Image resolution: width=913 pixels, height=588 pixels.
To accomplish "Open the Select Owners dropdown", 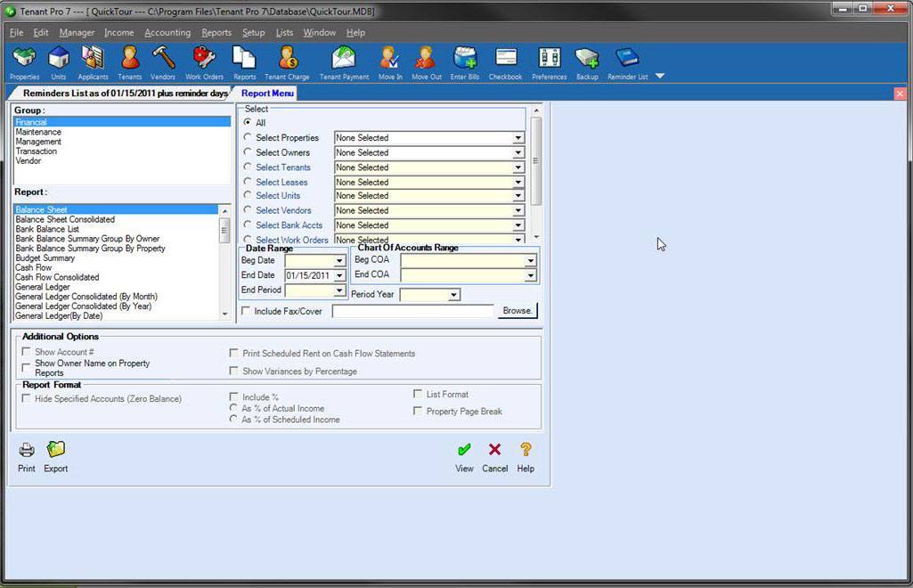I will click(518, 152).
